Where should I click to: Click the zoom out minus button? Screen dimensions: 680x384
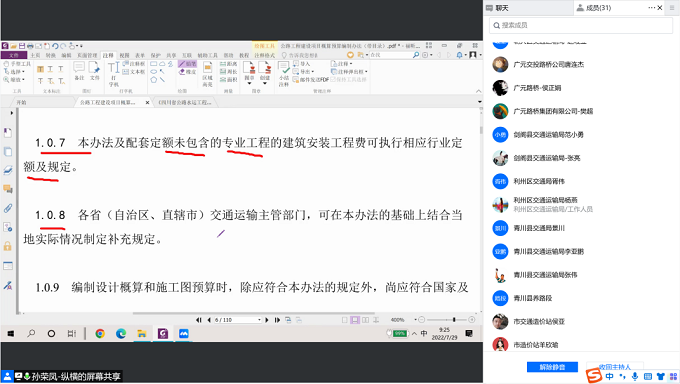[422, 320]
